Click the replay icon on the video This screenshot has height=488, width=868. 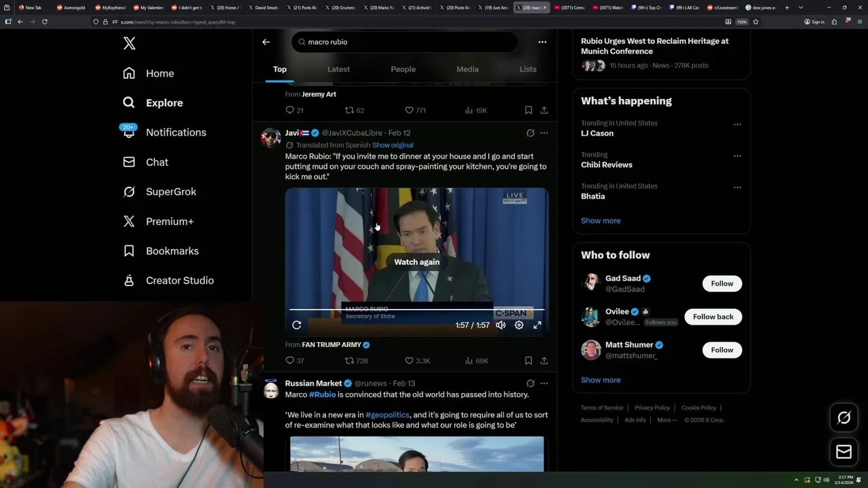[296, 325]
